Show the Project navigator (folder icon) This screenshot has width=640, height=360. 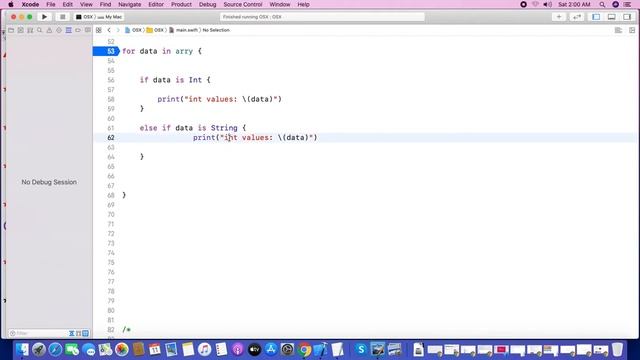[11, 30]
